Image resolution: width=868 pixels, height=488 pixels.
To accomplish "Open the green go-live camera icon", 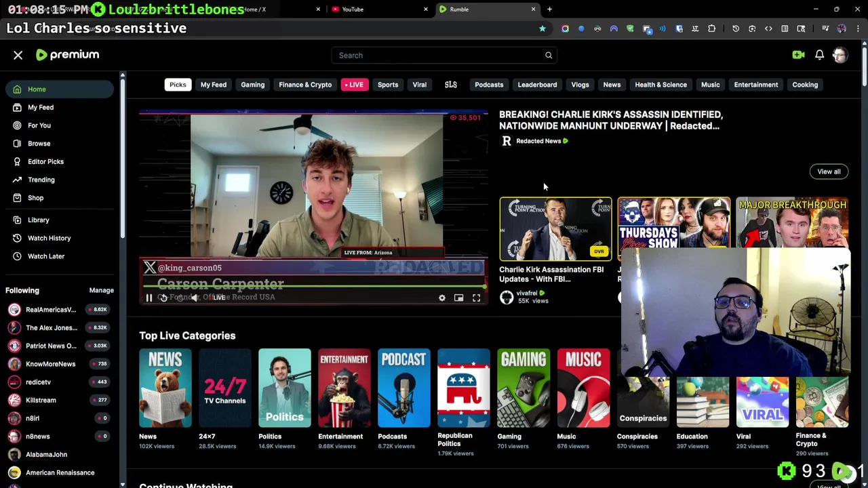I will tap(798, 55).
